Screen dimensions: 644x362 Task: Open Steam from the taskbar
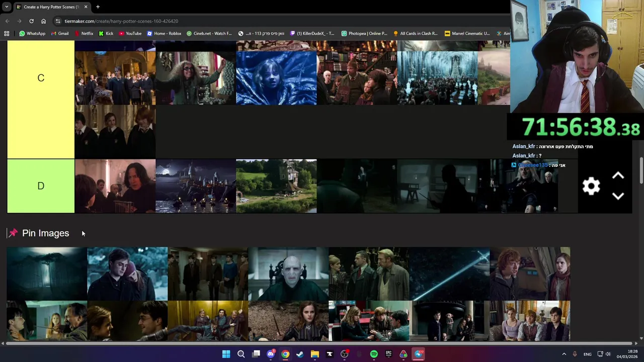[x=300, y=354]
